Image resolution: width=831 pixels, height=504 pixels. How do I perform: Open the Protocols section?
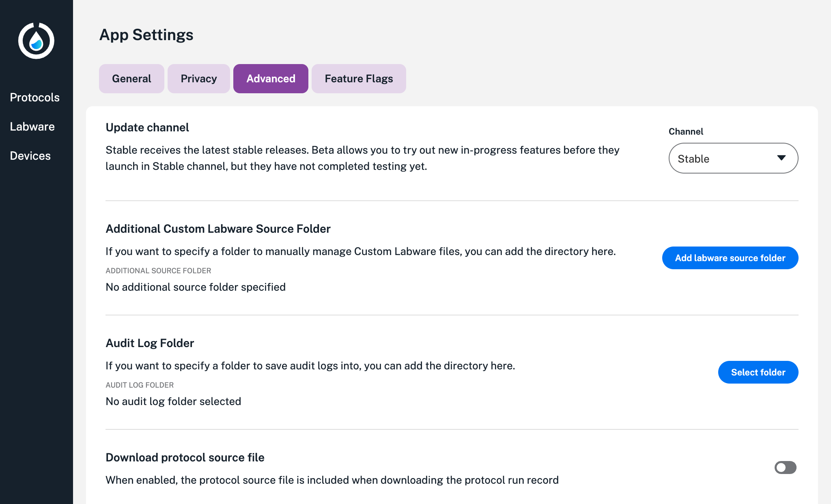click(35, 97)
